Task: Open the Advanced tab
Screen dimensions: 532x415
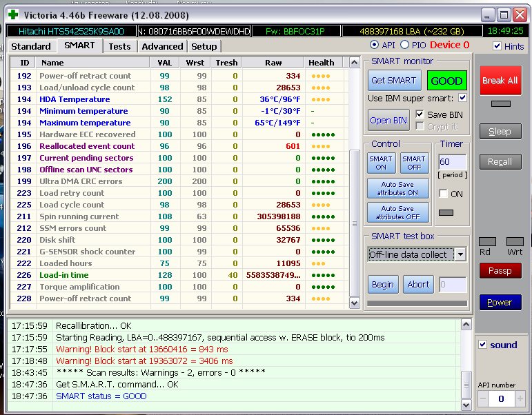Action: point(162,46)
